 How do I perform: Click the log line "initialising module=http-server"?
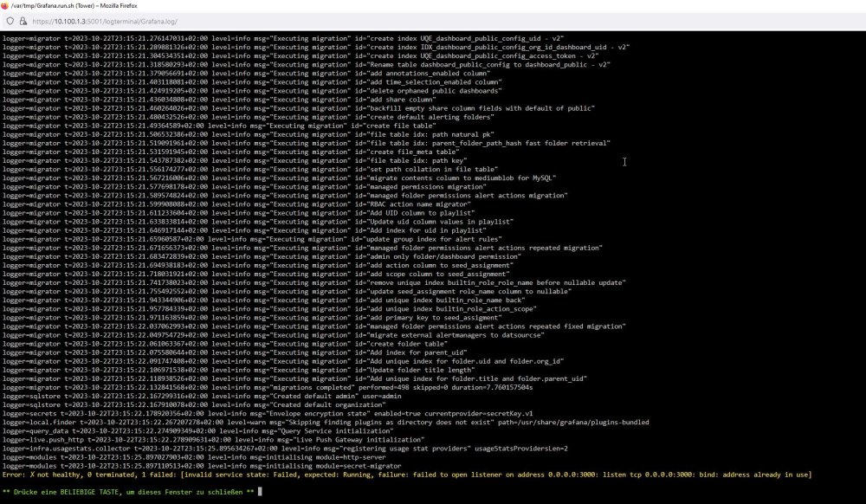pos(194,457)
